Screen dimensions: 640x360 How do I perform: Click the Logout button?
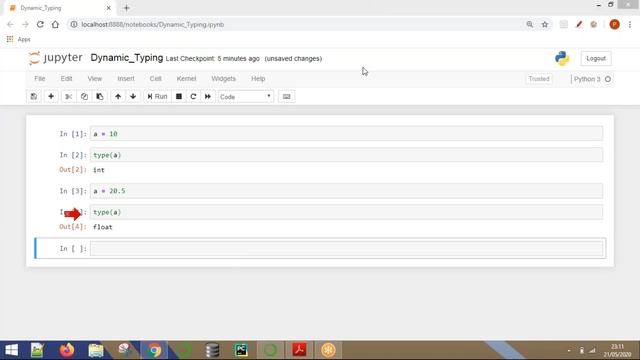click(596, 58)
